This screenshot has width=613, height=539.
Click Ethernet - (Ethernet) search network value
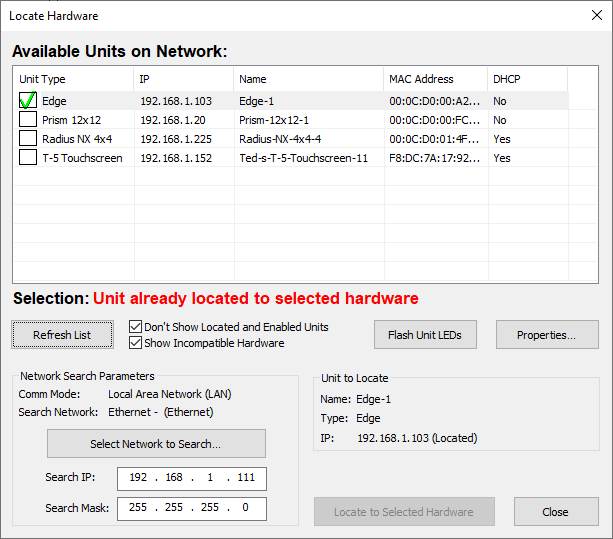point(161,412)
